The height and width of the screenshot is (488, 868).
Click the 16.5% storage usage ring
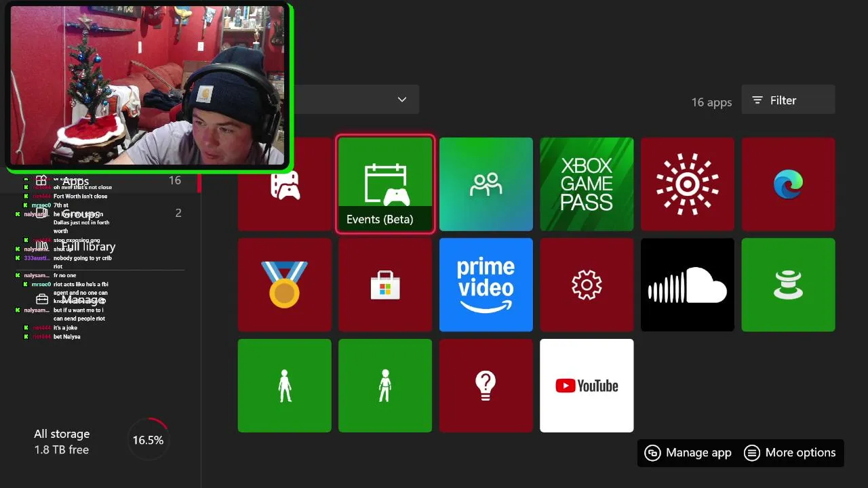pos(148,440)
